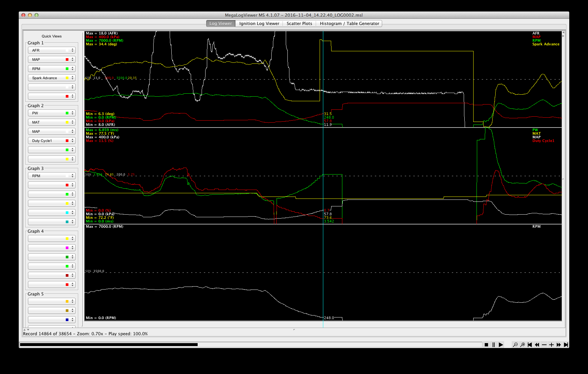Open the Scatter Plots tab

click(x=299, y=23)
